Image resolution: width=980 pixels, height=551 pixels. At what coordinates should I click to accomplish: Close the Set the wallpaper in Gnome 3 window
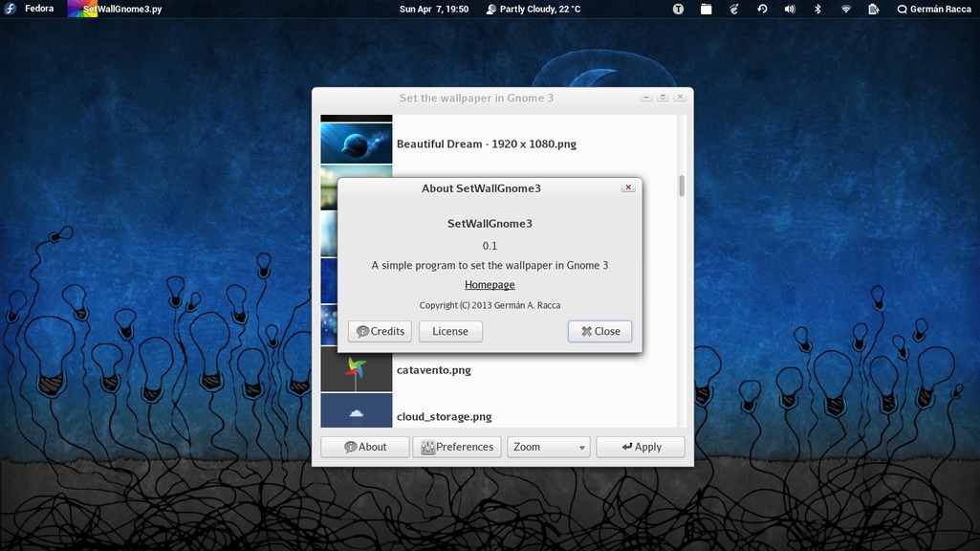pyautogui.click(x=680, y=98)
